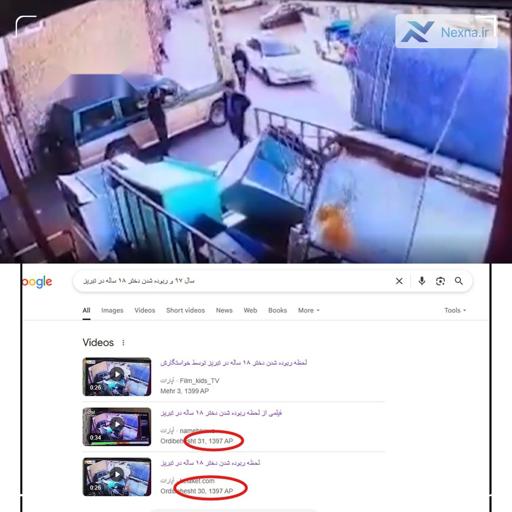Clear search text with X icon

click(399, 281)
